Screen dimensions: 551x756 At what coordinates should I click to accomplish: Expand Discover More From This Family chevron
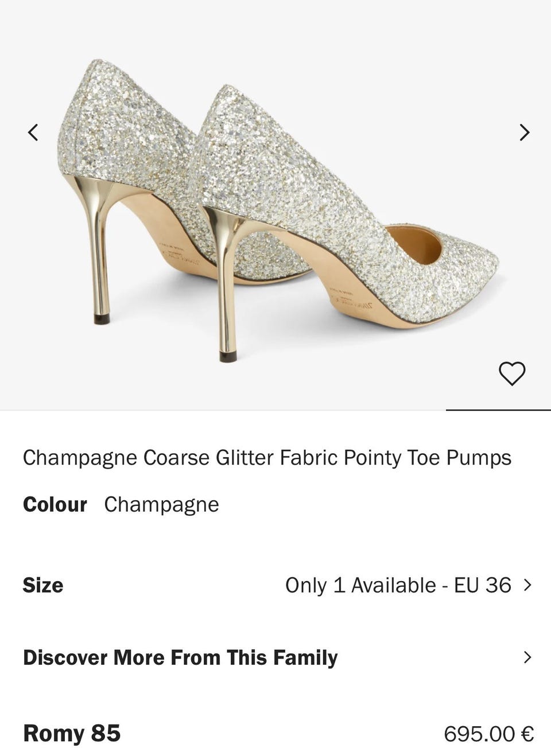pos(527,657)
